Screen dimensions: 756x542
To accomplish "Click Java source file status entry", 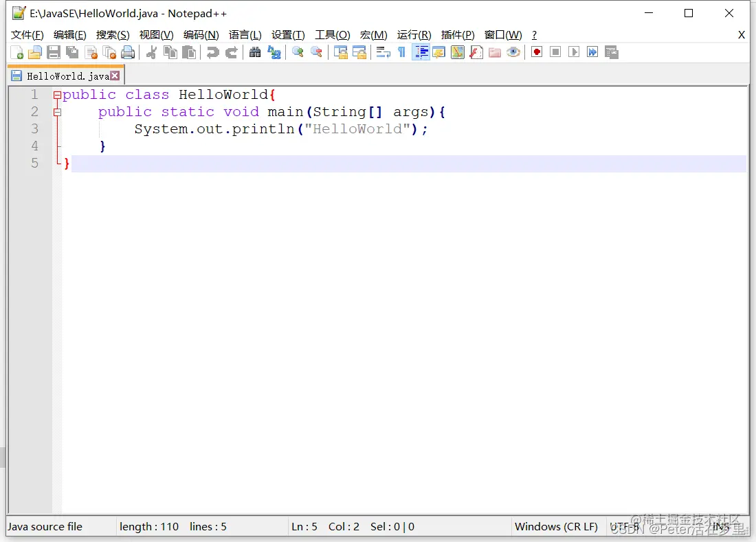I will point(45,527).
